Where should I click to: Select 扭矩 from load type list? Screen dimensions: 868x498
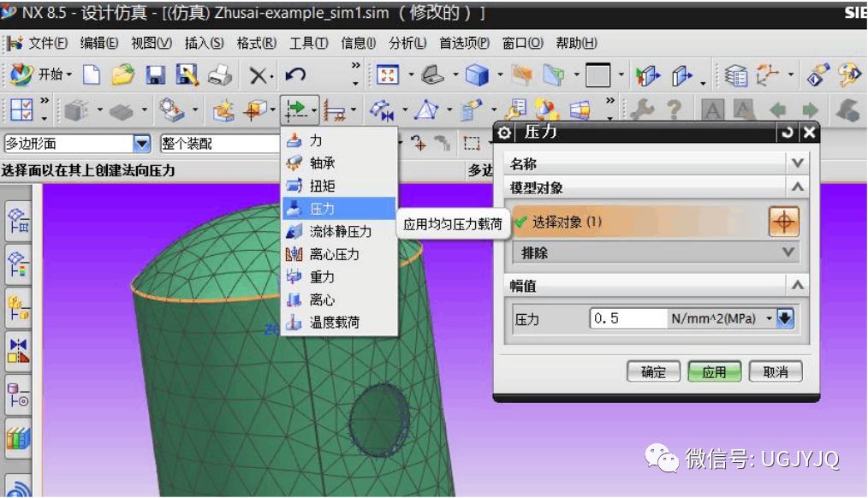[x=339, y=186]
